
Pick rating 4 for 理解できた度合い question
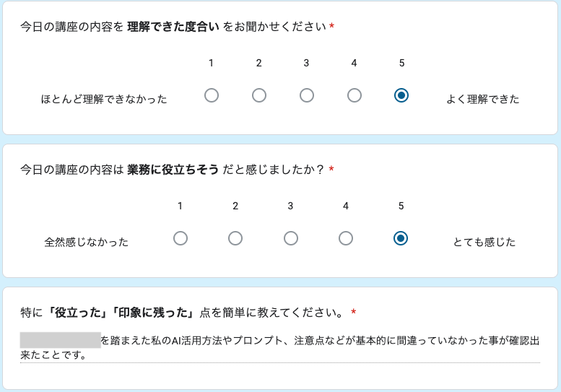355,95
